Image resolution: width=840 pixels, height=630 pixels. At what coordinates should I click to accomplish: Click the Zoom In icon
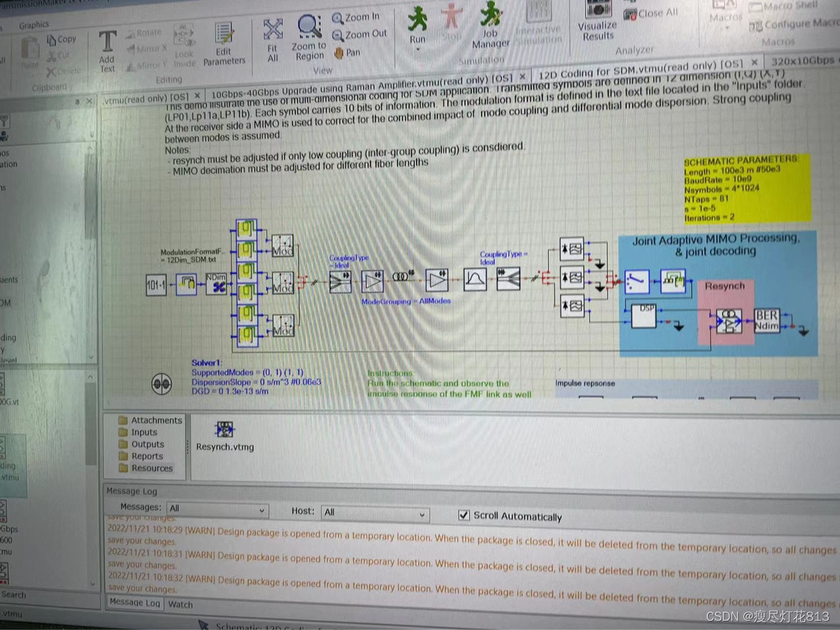pyautogui.click(x=354, y=16)
